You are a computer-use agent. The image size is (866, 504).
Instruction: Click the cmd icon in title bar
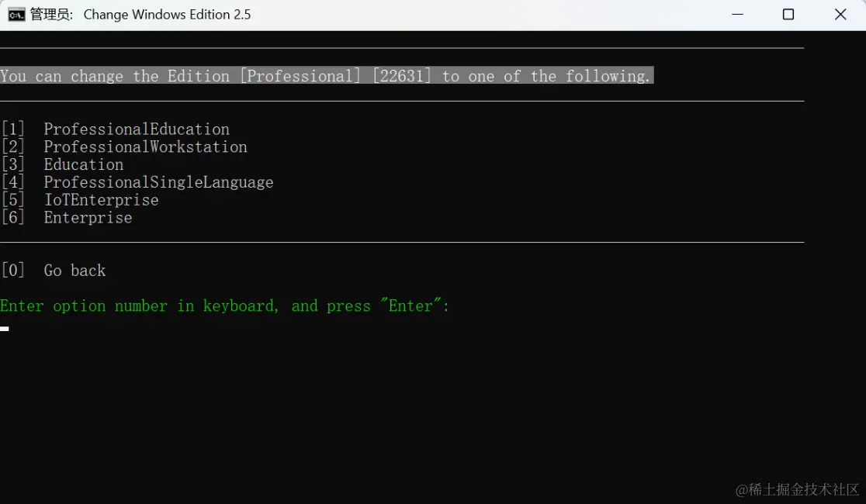pyautogui.click(x=16, y=15)
